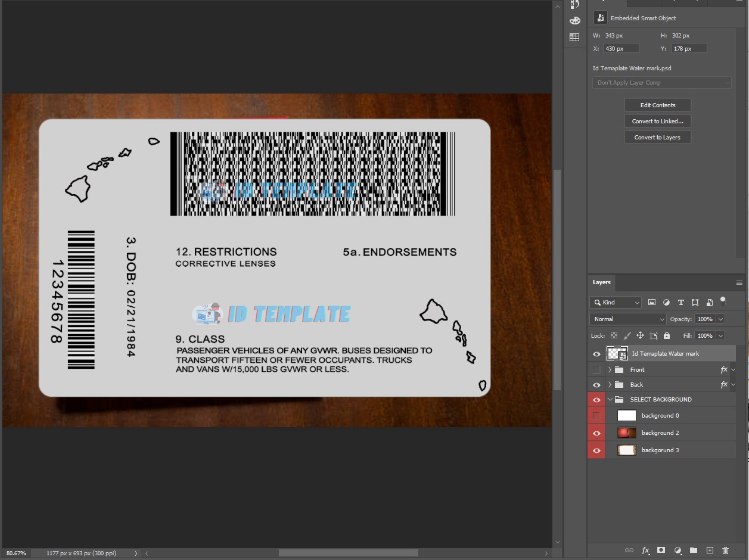The width and height of the screenshot is (749, 560).
Task: Show the background 0 layer
Action: pos(596,416)
